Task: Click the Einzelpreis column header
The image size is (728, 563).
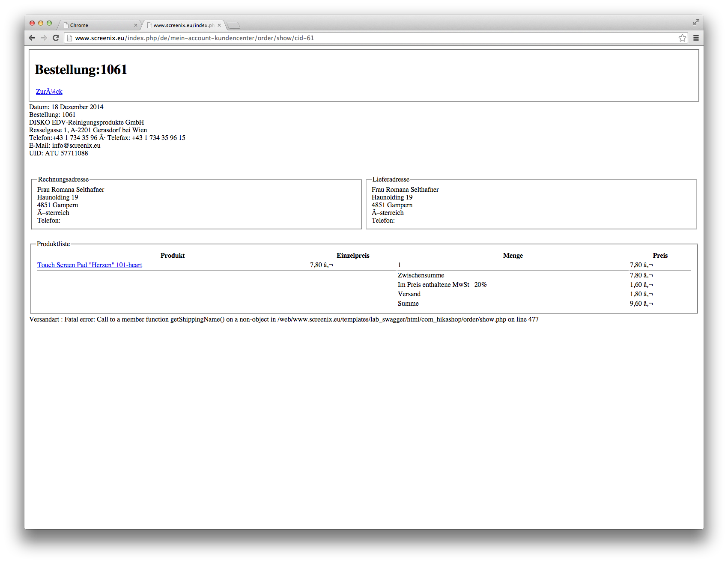Action: pos(353,256)
